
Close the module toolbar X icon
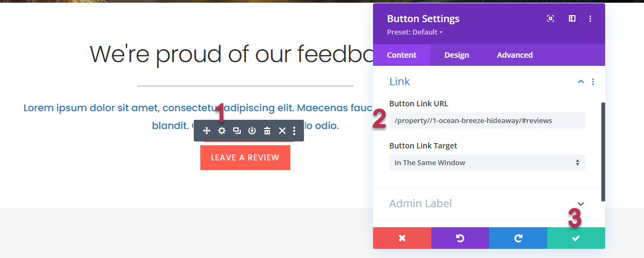[x=282, y=131]
